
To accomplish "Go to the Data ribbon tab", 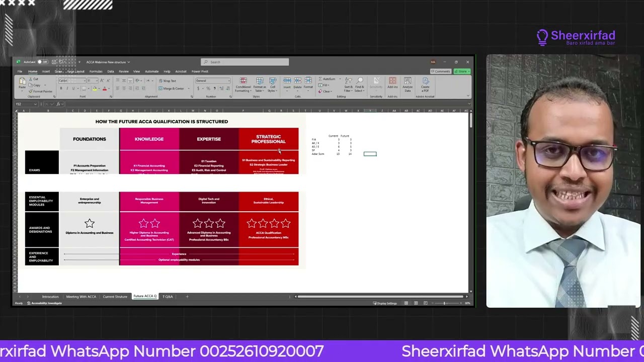I will point(111,71).
